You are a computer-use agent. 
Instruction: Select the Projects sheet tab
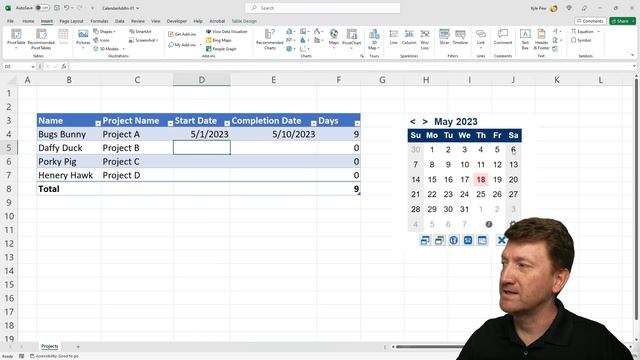(49, 346)
